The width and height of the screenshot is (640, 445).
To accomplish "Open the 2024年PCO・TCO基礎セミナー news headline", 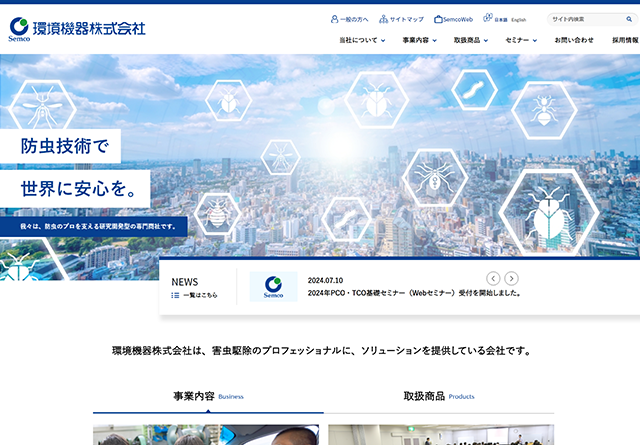I will tap(414, 293).
